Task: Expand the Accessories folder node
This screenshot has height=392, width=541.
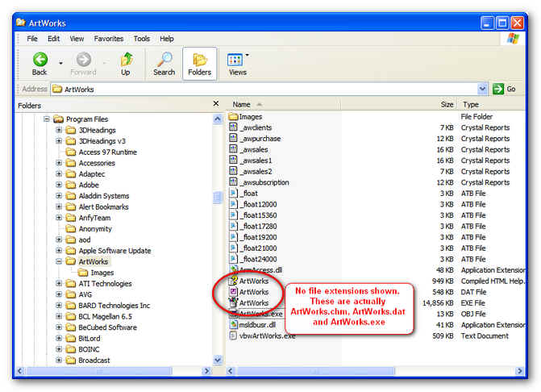Action: (x=59, y=163)
